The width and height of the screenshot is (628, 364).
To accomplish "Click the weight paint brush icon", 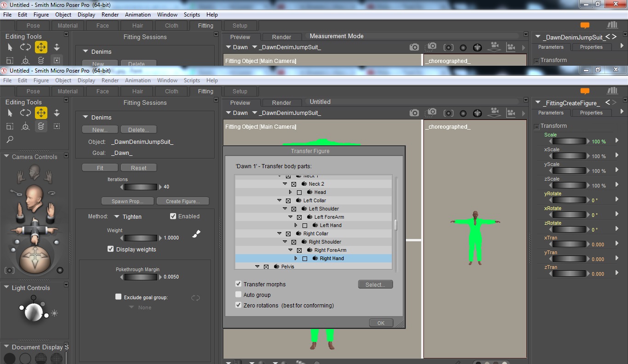I will [x=196, y=234].
